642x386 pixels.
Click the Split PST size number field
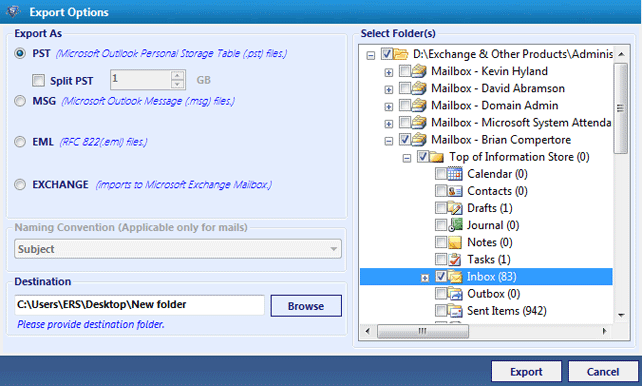pyautogui.click(x=140, y=79)
